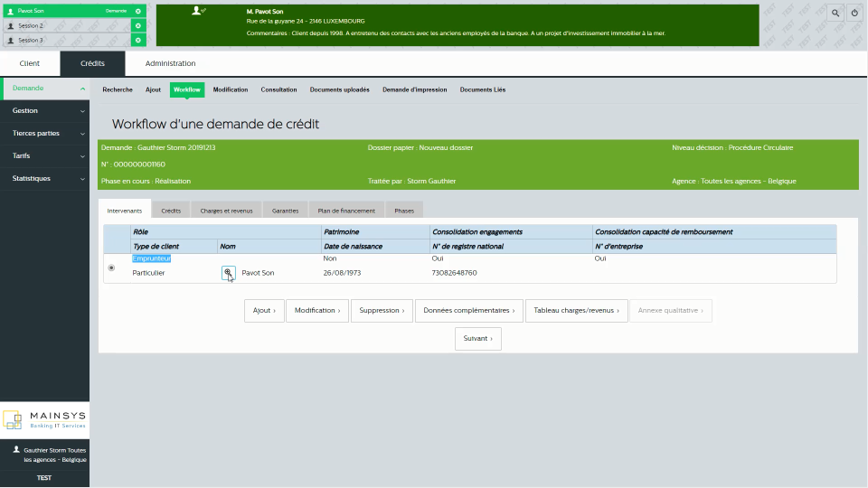
Task: Click the Données complémentaires button
Action: tap(469, 310)
